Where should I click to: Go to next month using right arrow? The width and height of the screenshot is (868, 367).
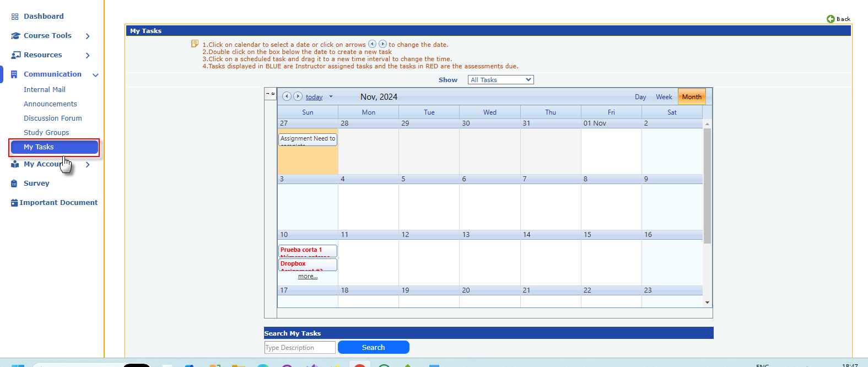(298, 96)
